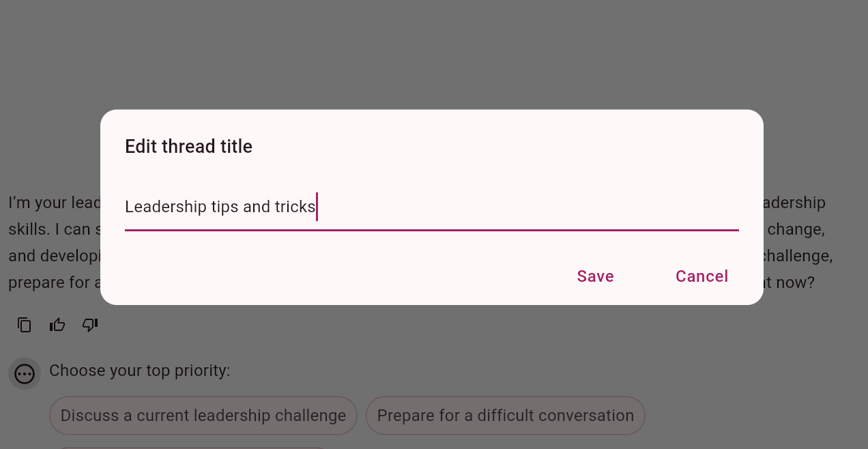Image resolution: width=868 pixels, height=449 pixels.
Task: Click the "Edit thread title" dialog heading
Action: (x=188, y=147)
